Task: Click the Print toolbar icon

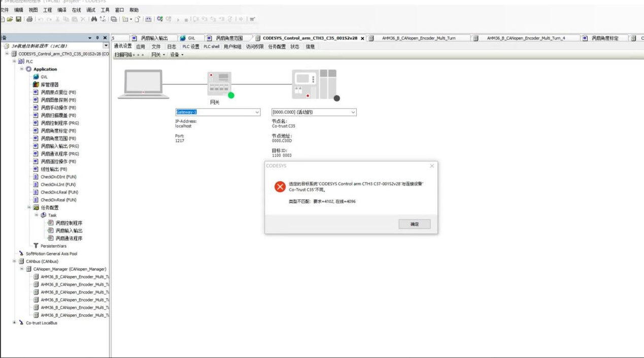Action: [x=29, y=19]
